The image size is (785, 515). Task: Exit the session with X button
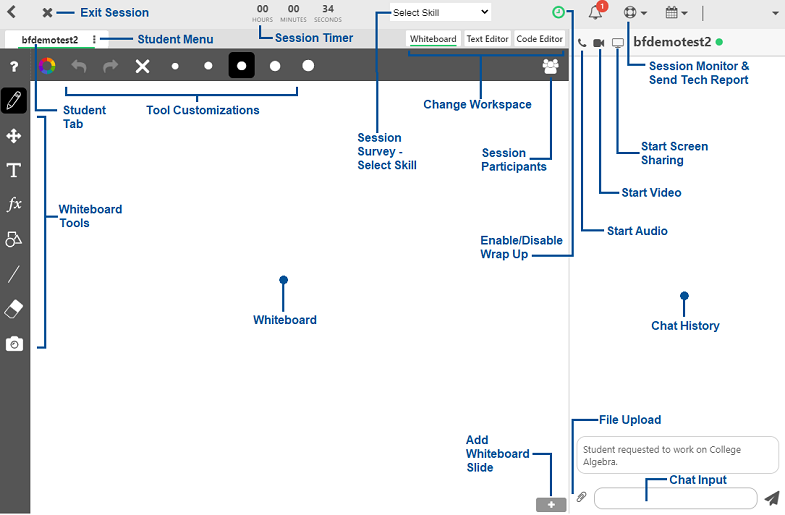(x=47, y=13)
